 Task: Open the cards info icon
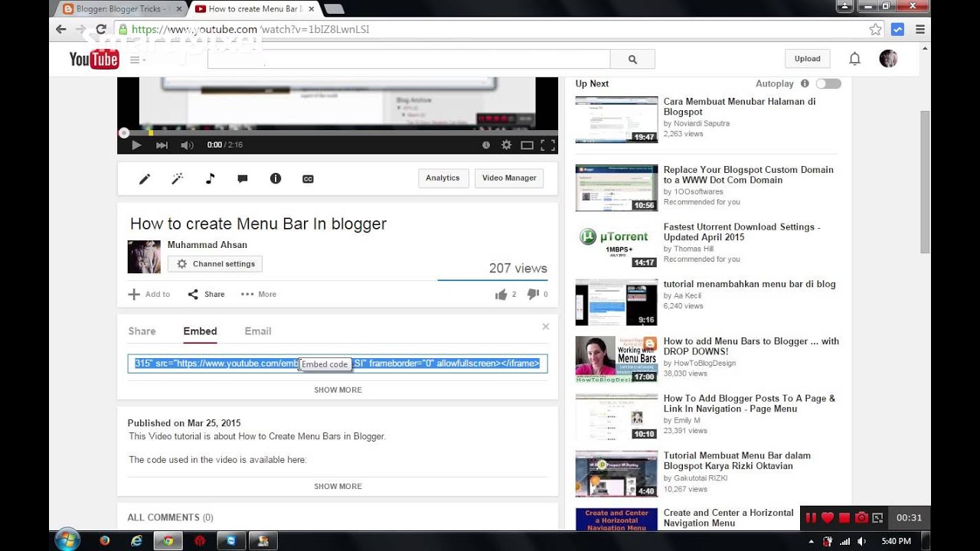point(276,178)
